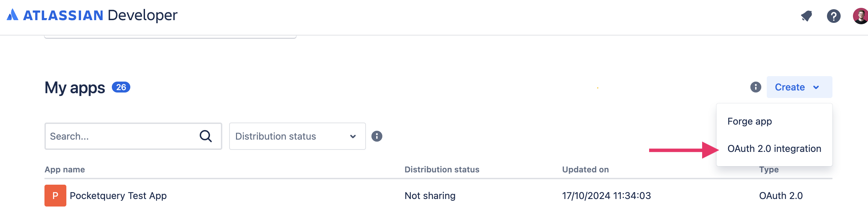Image resolution: width=868 pixels, height=213 pixels.
Task: Click the My apps 26 count badge
Action: click(x=121, y=87)
